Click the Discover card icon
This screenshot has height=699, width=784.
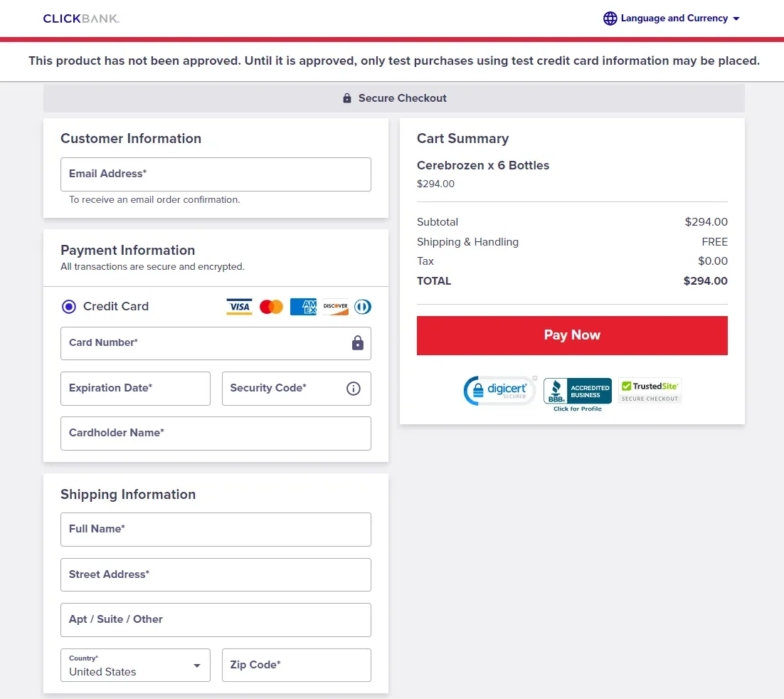point(334,306)
